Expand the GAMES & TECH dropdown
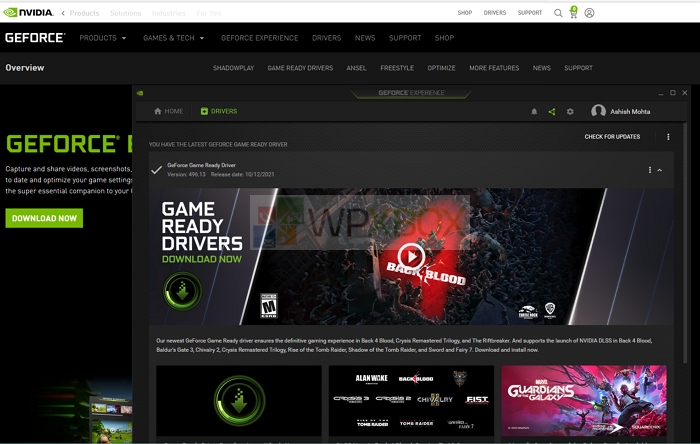Viewport: 700px width, 444px height. coord(173,38)
